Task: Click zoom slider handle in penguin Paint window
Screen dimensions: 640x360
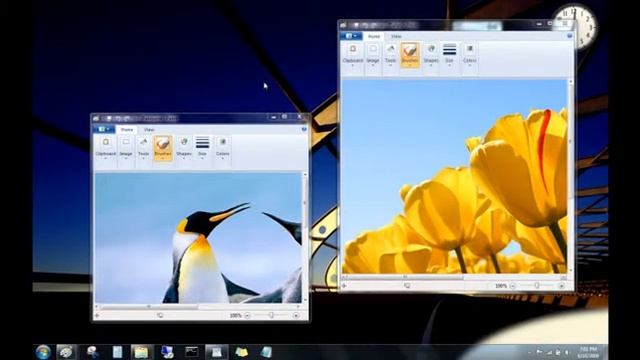Action: click(x=271, y=316)
